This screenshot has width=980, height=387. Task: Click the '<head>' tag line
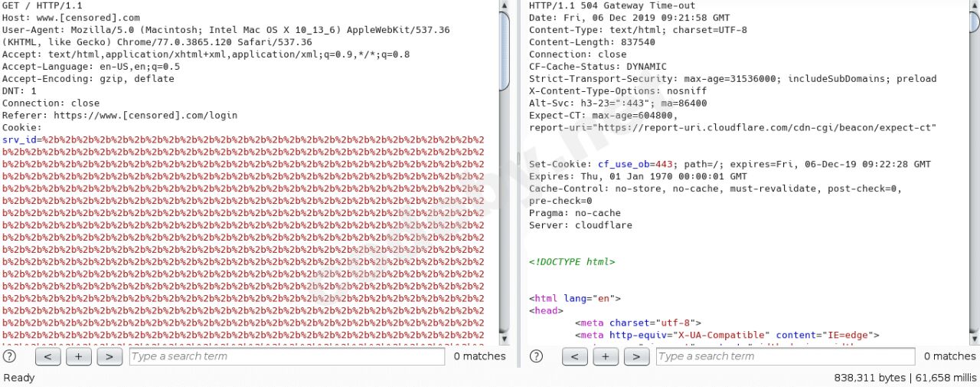546,312
